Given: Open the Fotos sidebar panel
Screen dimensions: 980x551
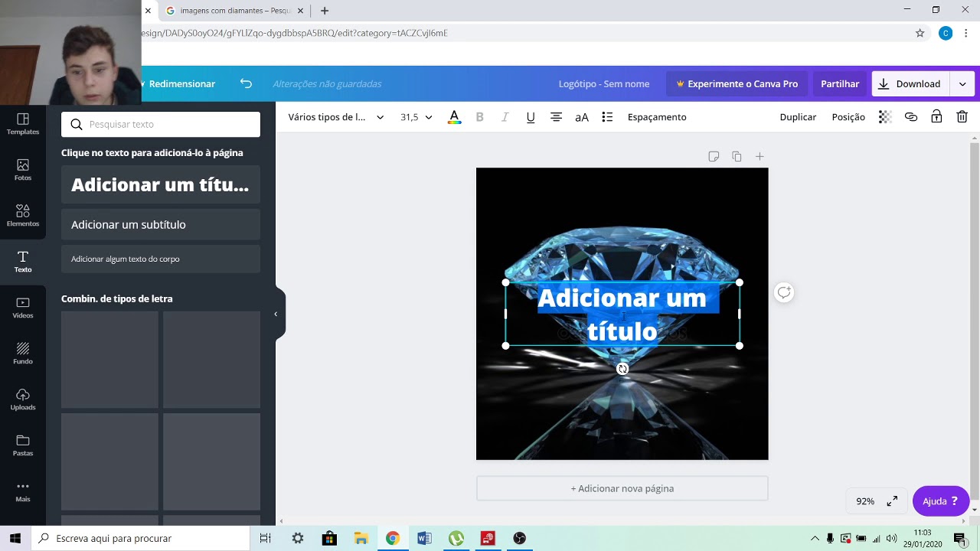Looking at the screenshot, I should click(x=23, y=170).
